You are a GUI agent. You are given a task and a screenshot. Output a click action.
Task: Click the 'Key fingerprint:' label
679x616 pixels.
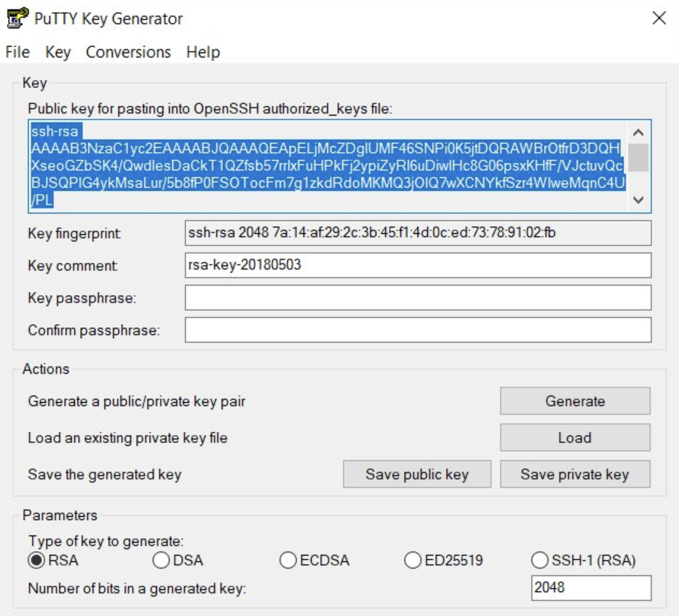(x=74, y=233)
